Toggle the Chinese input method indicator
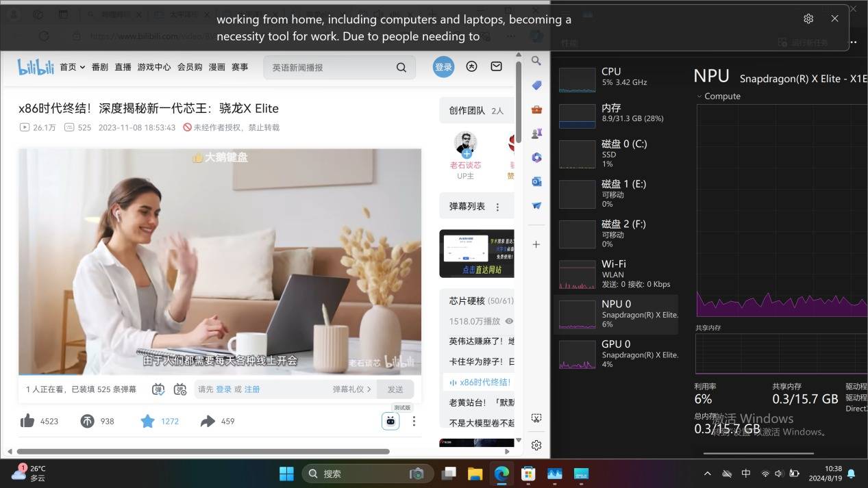868x488 pixels. 746,474
